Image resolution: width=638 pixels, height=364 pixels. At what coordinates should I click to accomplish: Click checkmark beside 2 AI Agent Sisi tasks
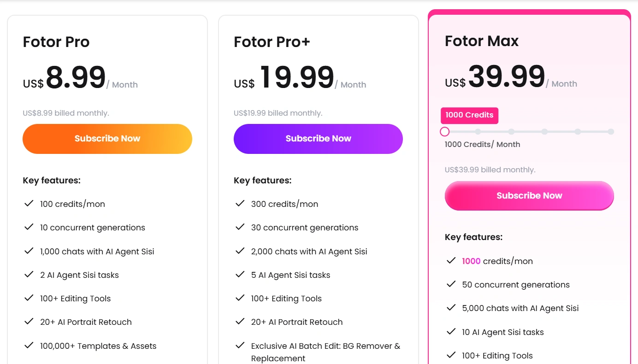tap(29, 275)
